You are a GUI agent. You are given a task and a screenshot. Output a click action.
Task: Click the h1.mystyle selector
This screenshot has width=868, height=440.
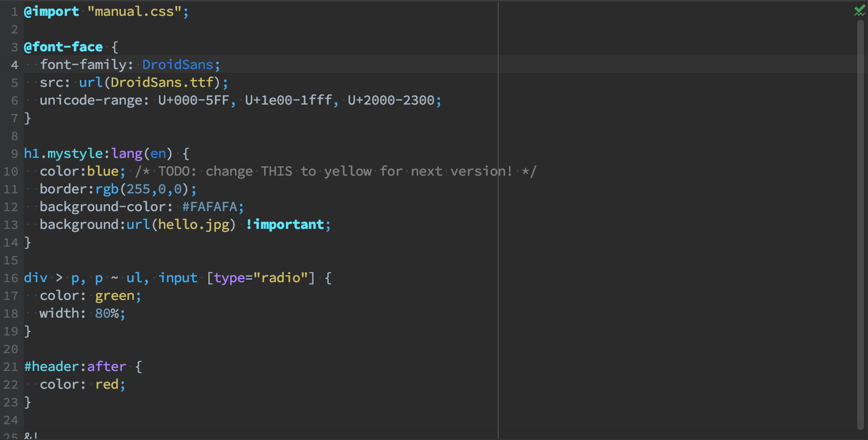(x=63, y=153)
